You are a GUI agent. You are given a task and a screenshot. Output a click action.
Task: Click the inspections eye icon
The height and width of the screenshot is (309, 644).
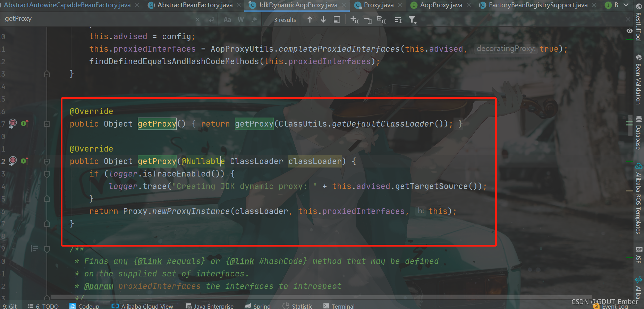[x=629, y=31]
